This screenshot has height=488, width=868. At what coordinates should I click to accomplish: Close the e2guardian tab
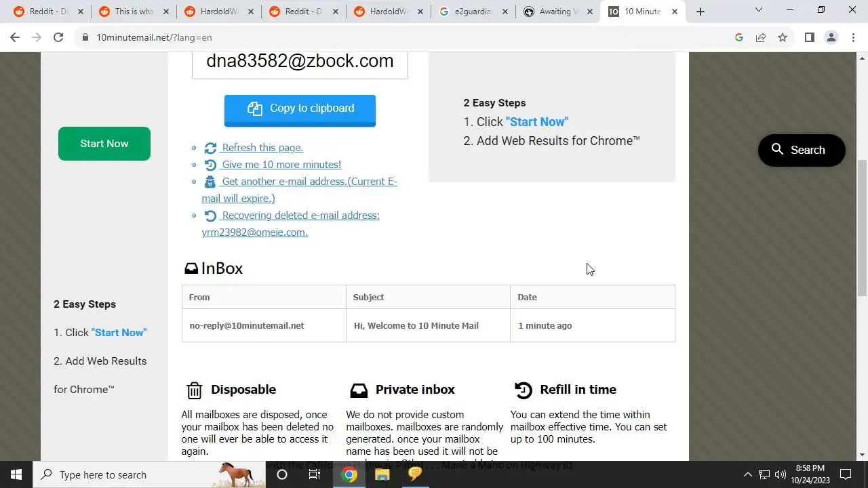point(505,12)
